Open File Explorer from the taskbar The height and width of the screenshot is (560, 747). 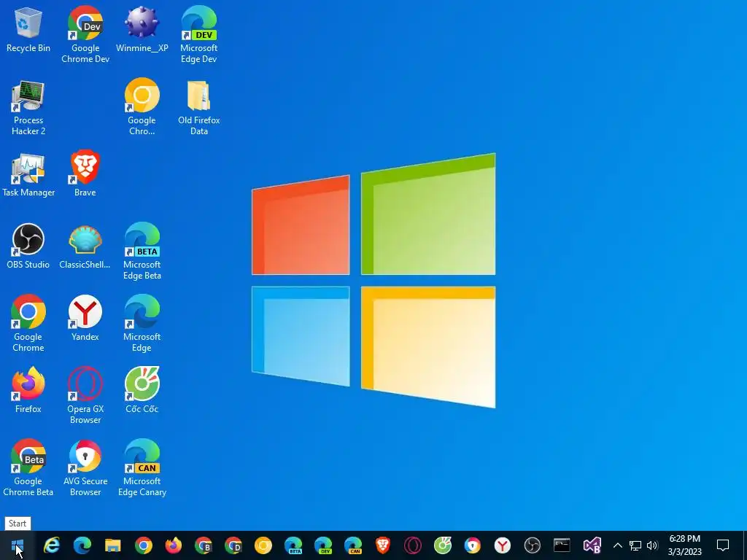click(113, 545)
